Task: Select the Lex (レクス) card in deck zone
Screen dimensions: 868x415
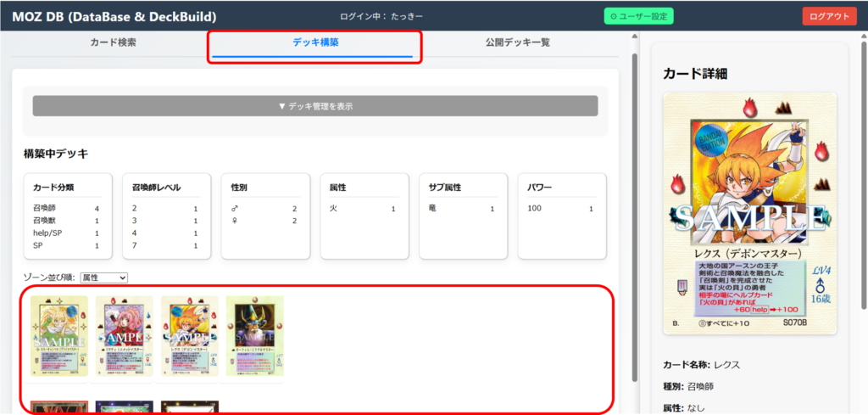Action: point(190,336)
